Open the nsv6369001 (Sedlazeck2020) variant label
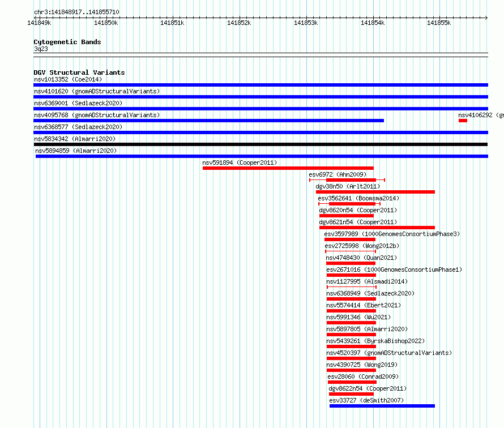The image size is (504, 428). (x=78, y=103)
